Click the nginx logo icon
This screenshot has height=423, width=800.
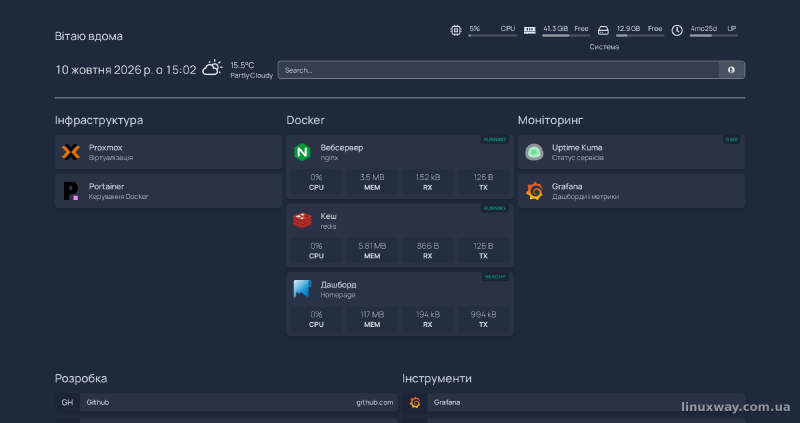tap(302, 152)
